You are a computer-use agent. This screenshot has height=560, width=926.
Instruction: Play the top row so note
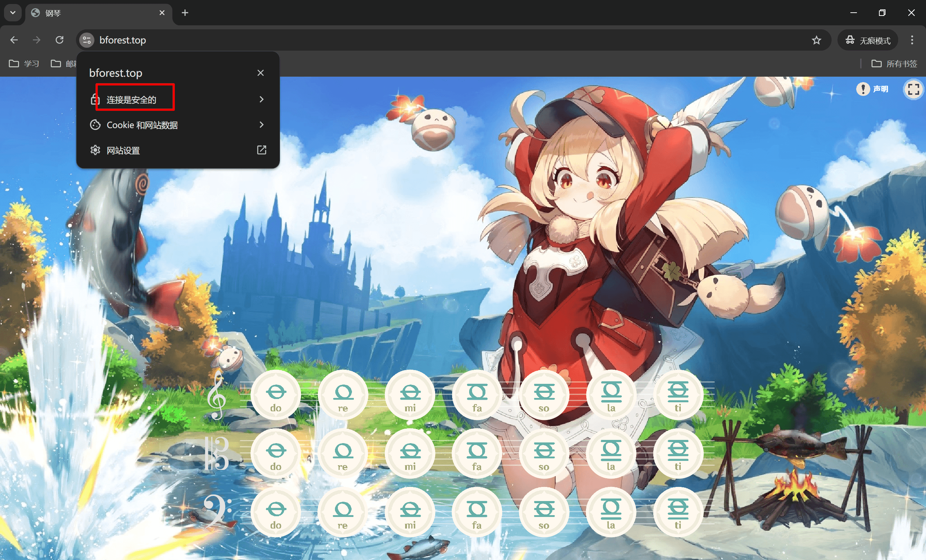pyautogui.click(x=544, y=395)
